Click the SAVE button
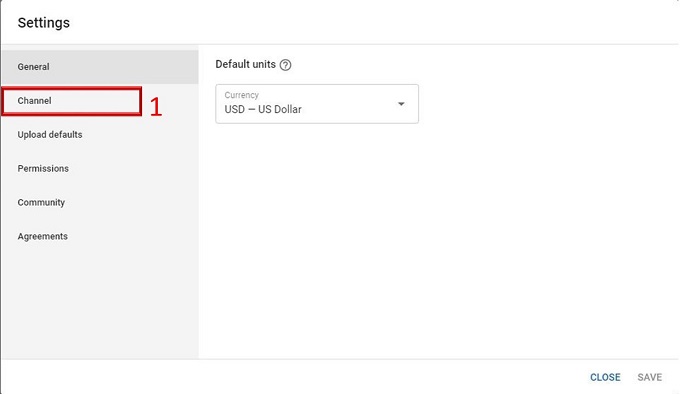This screenshot has width=680, height=394. click(650, 377)
